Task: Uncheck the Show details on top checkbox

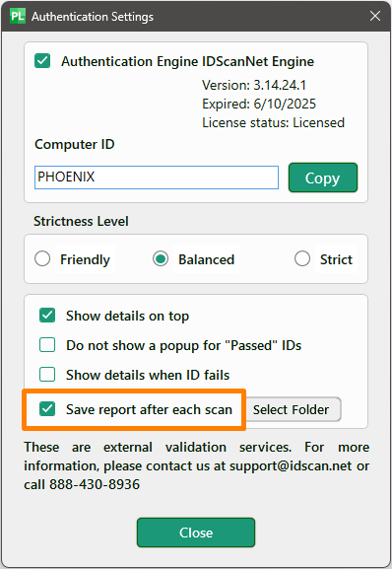Action: click(47, 316)
